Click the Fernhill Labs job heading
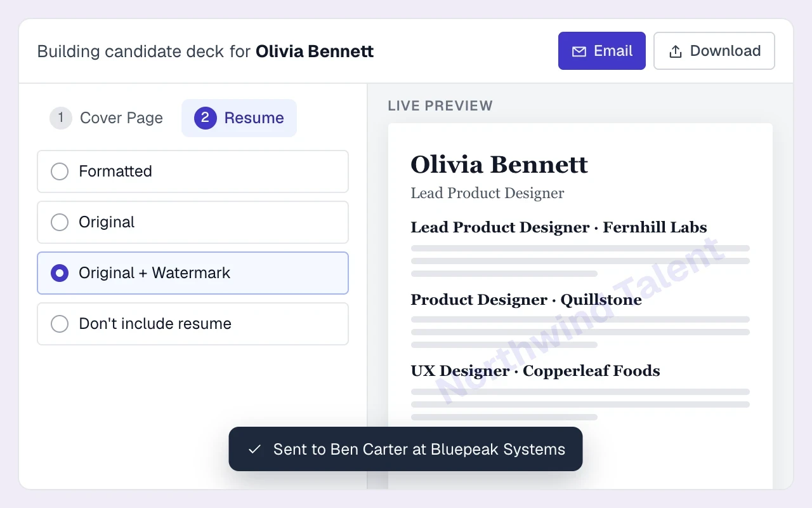Screen dimensions: 812x508 pyautogui.click(x=559, y=227)
